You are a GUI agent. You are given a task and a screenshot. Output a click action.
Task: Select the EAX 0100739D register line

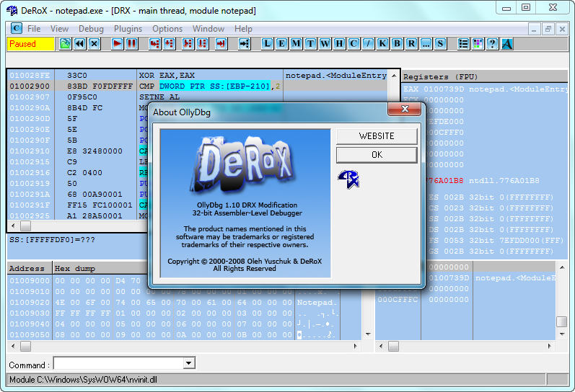click(485, 89)
